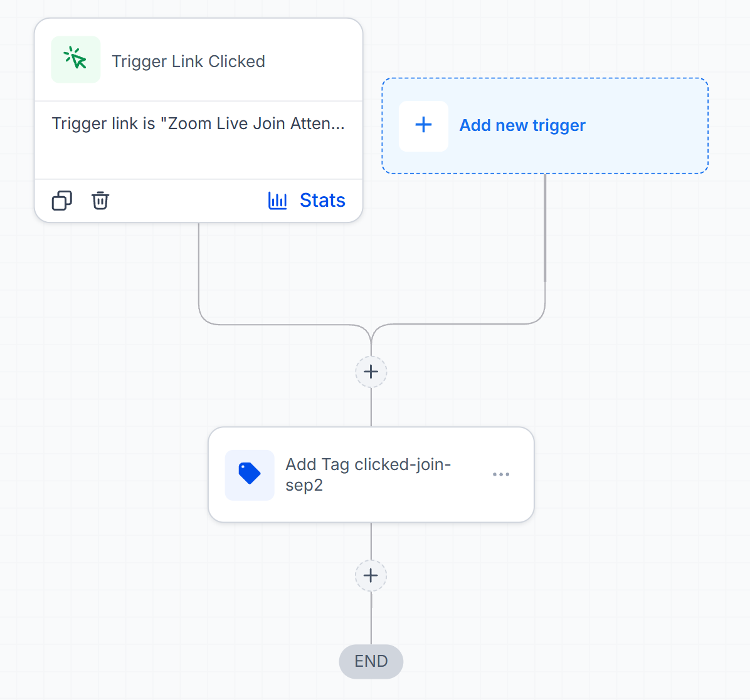This screenshot has width=750, height=700.
Task: Add a step above the Add Tag action
Action: [371, 372]
